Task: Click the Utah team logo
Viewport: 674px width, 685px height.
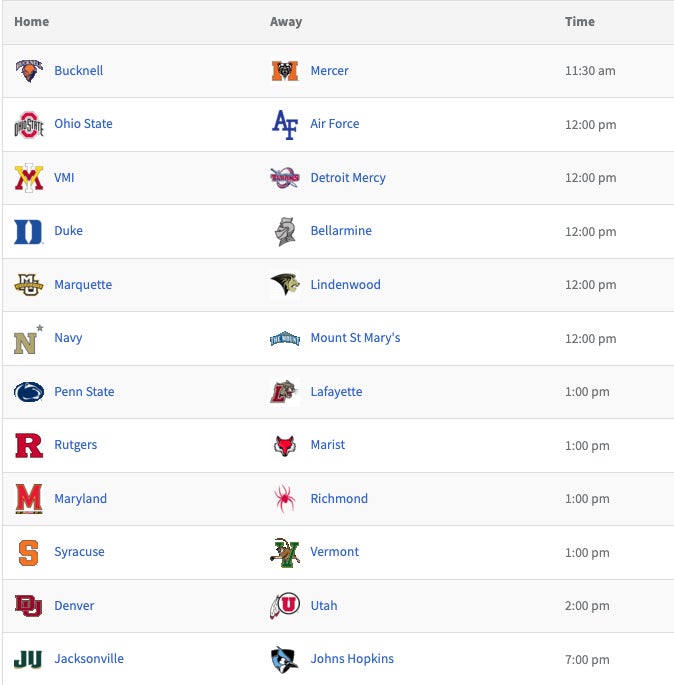Action: pyautogui.click(x=285, y=606)
